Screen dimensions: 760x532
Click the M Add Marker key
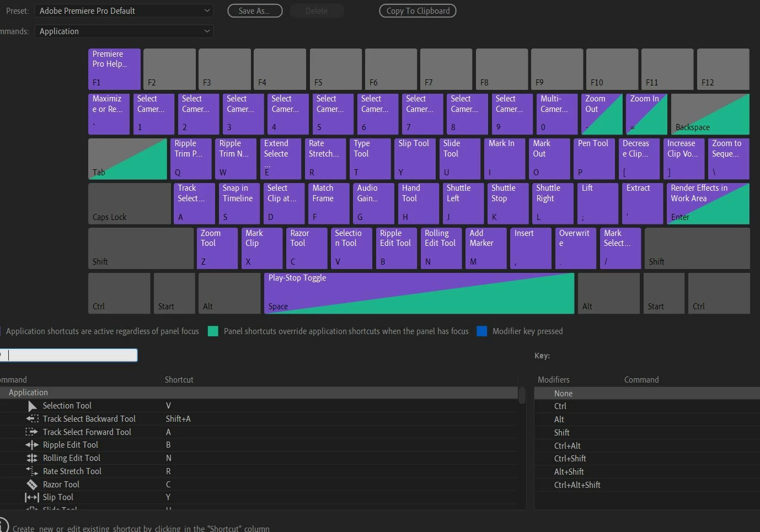point(486,248)
